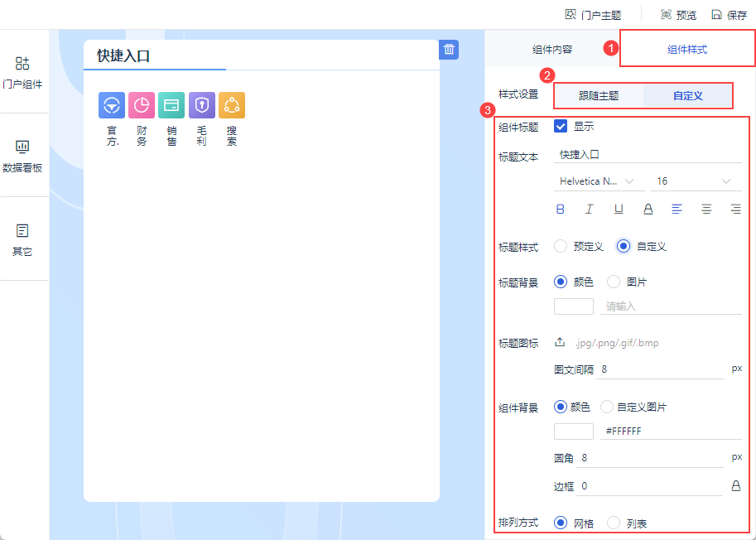Click the 图文间隔 value field
The image size is (756, 540).
pos(660,369)
